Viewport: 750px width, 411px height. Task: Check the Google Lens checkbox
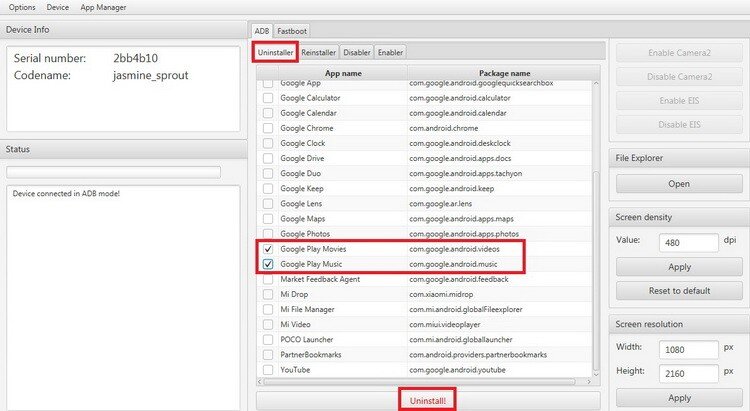coord(268,204)
